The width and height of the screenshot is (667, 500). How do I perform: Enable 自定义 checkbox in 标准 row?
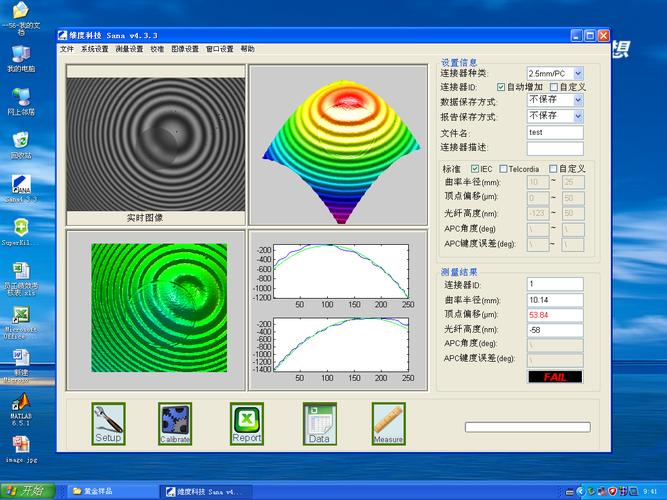[553, 169]
